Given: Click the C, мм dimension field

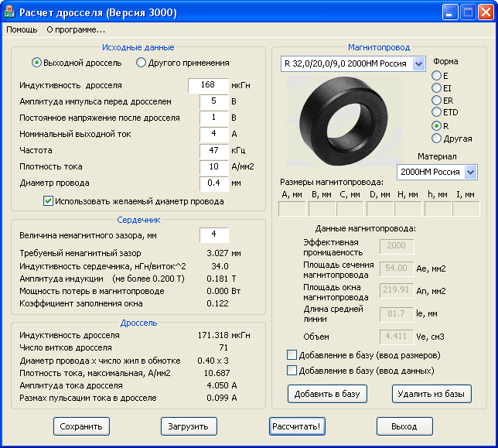Looking at the screenshot, I should pyautogui.click(x=350, y=209).
